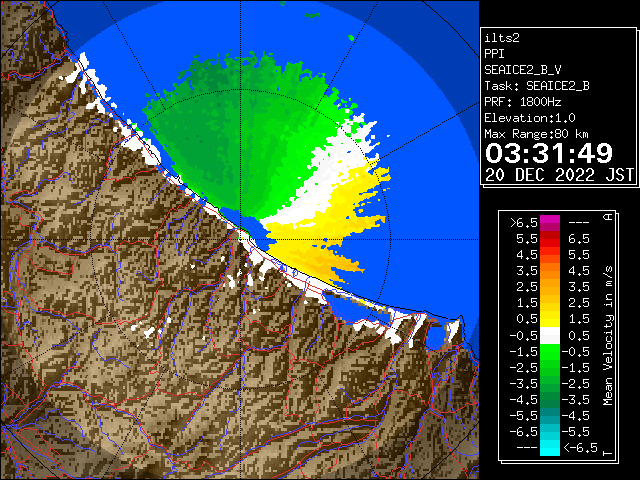
Task: Click the '-0.5' label left of the scale
Action: (523, 336)
